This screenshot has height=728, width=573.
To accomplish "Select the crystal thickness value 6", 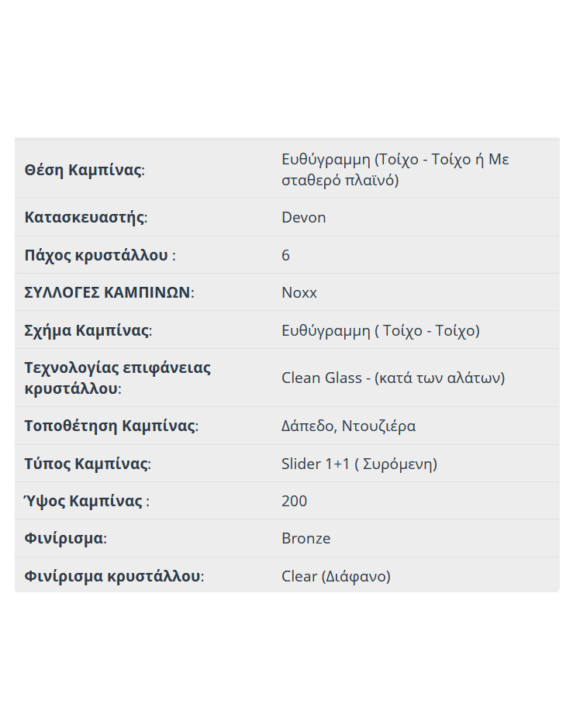I will click(285, 255).
